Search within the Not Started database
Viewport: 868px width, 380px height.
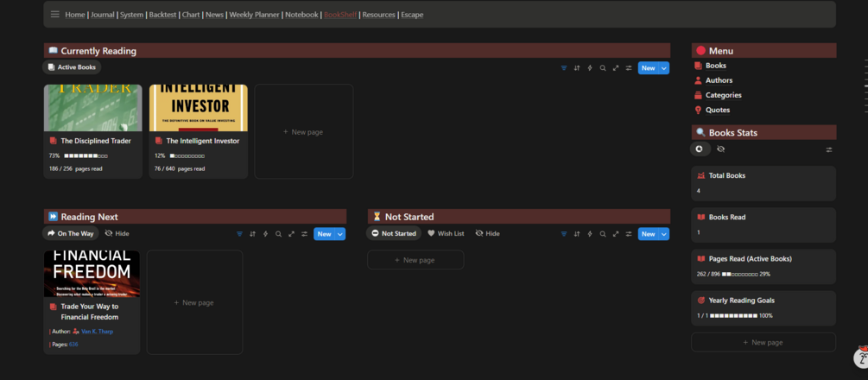603,234
